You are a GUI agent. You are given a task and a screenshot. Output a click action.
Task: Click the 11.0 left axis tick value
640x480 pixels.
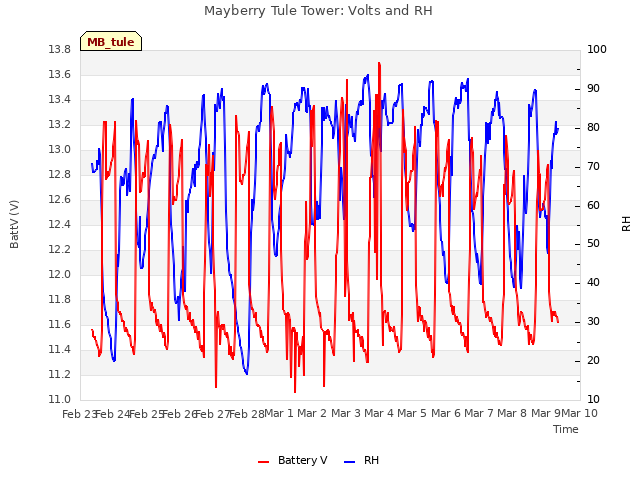[x=60, y=399]
